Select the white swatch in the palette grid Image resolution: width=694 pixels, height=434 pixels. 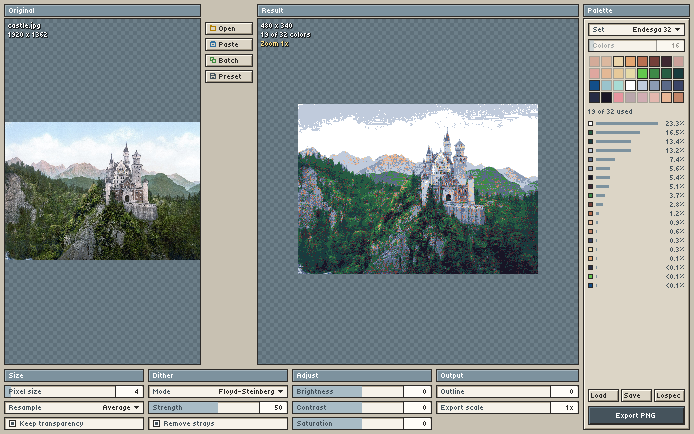(630, 85)
